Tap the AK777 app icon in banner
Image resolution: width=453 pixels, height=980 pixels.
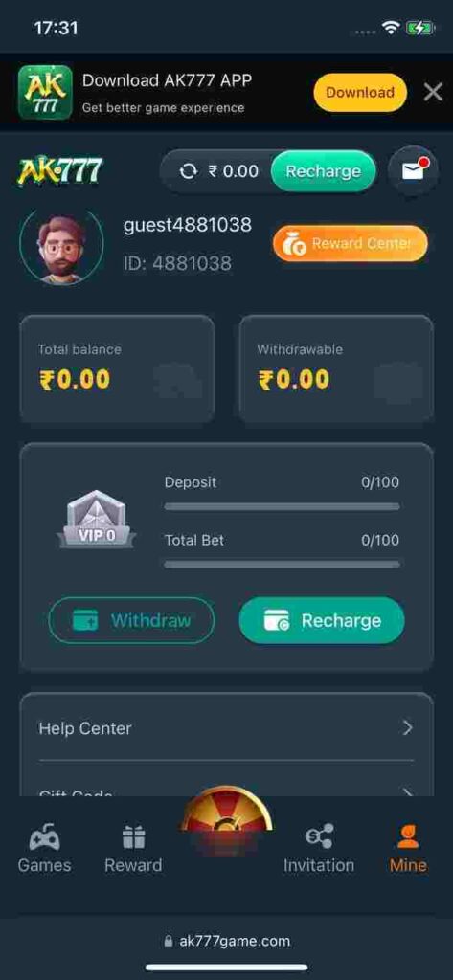tap(45, 93)
